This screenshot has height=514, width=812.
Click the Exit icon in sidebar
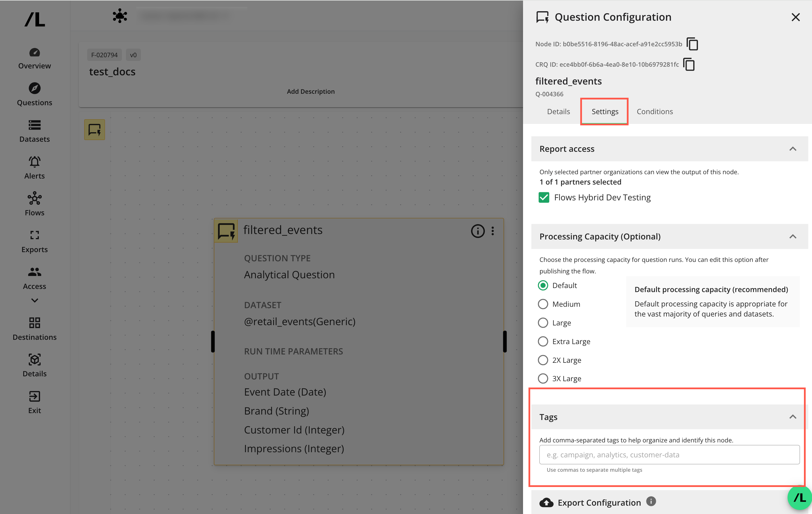[35, 396]
